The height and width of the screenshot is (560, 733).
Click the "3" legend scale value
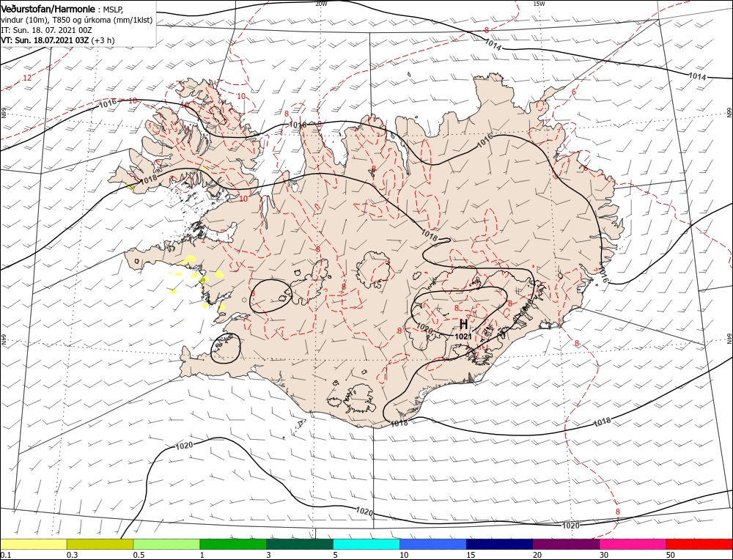pos(268,555)
